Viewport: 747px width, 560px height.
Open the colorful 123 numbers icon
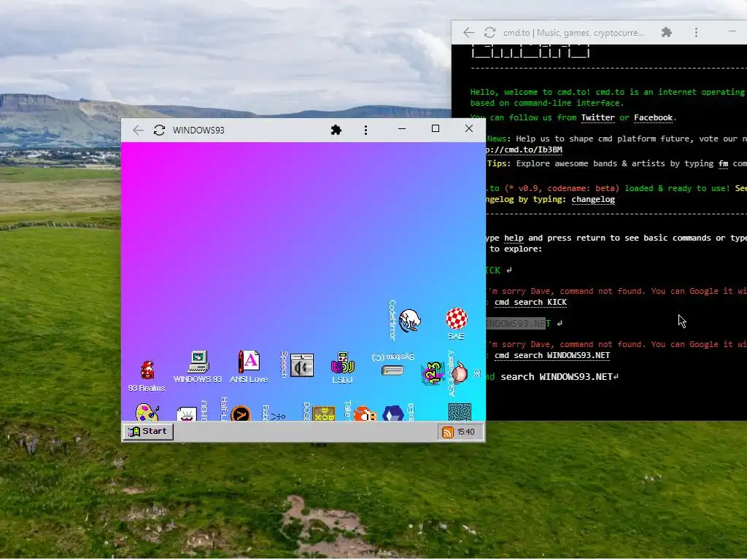coord(433,373)
